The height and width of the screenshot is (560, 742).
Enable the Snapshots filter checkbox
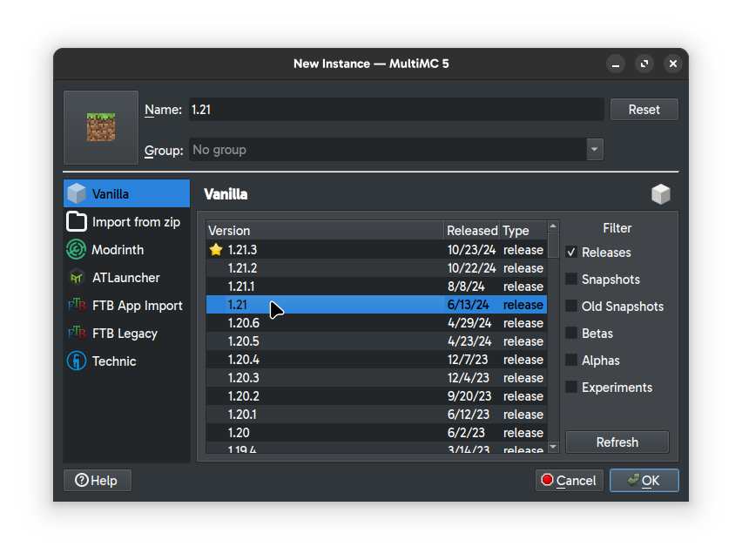tap(571, 280)
